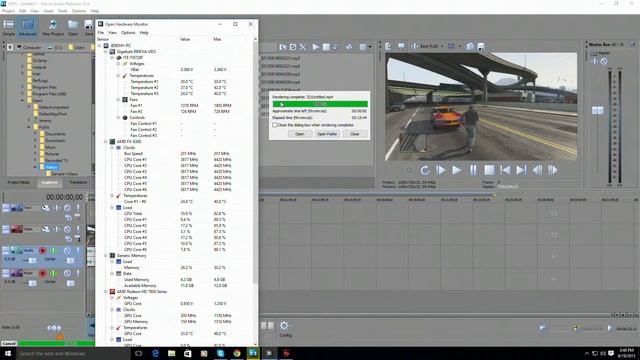
Task: Step to the next frame in preview
Action: pyautogui.click(x=553, y=170)
